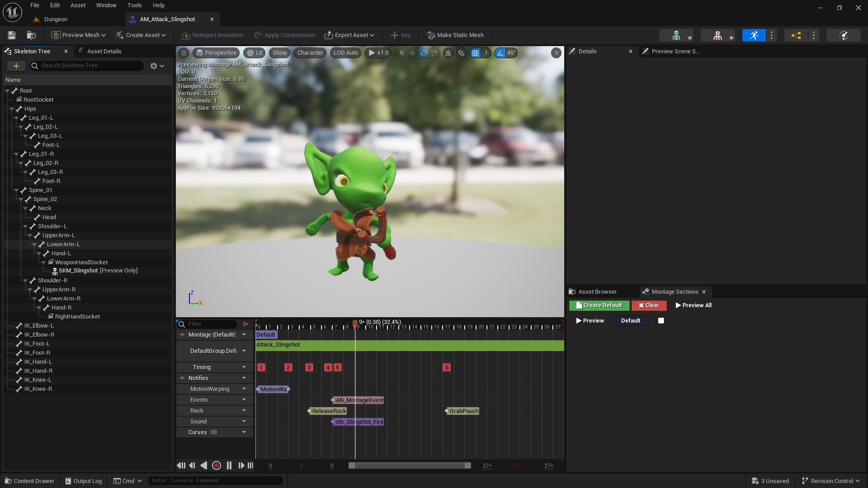Toggle grid snapping in viewport

pos(475,53)
